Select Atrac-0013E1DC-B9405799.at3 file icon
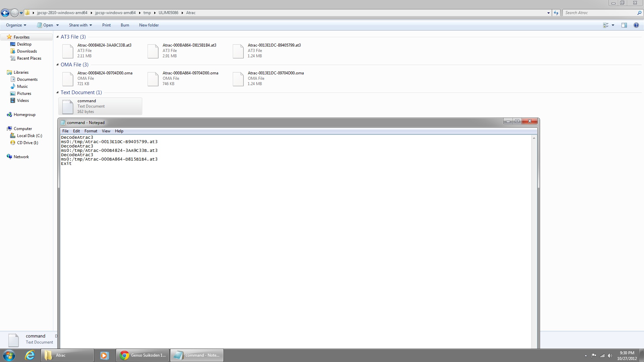 pyautogui.click(x=238, y=51)
